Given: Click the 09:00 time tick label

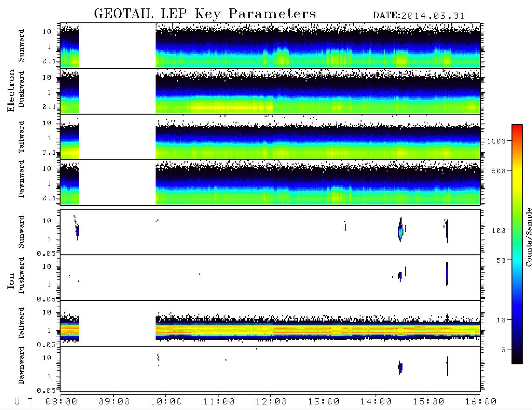Looking at the screenshot, I should [x=114, y=402].
